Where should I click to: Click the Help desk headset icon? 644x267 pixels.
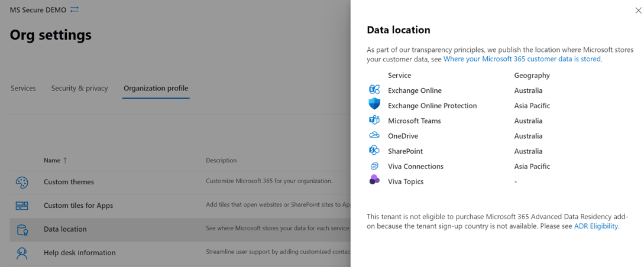[22, 253]
